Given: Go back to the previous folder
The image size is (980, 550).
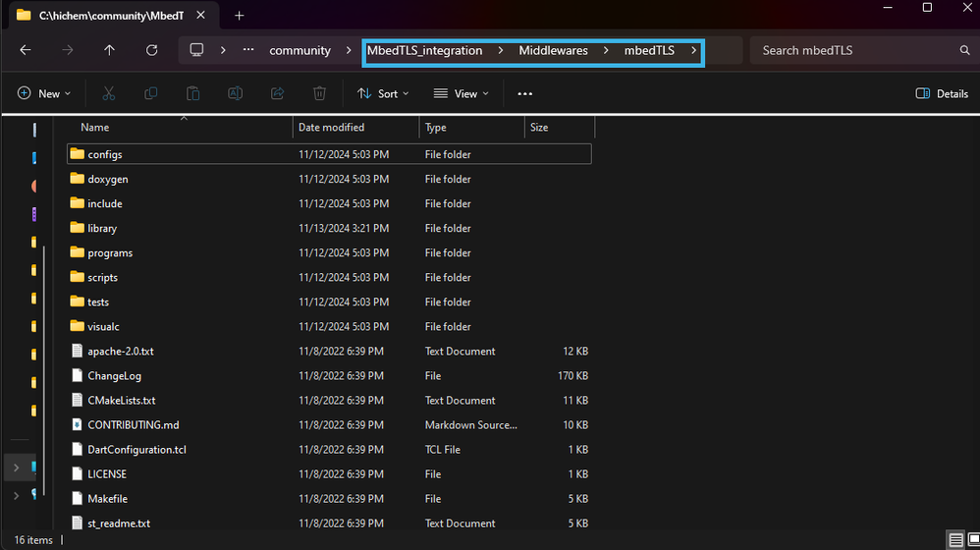Looking at the screenshot, I should click(x=25, y=50).
